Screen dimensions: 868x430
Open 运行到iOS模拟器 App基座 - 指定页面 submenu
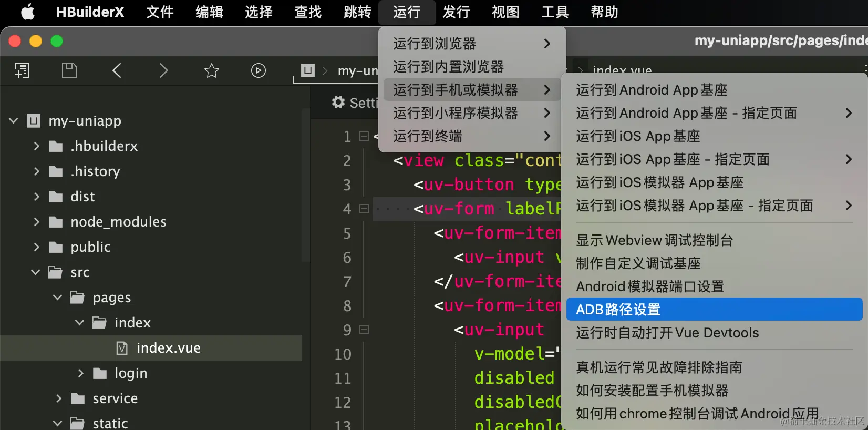(x=715, y=206)
